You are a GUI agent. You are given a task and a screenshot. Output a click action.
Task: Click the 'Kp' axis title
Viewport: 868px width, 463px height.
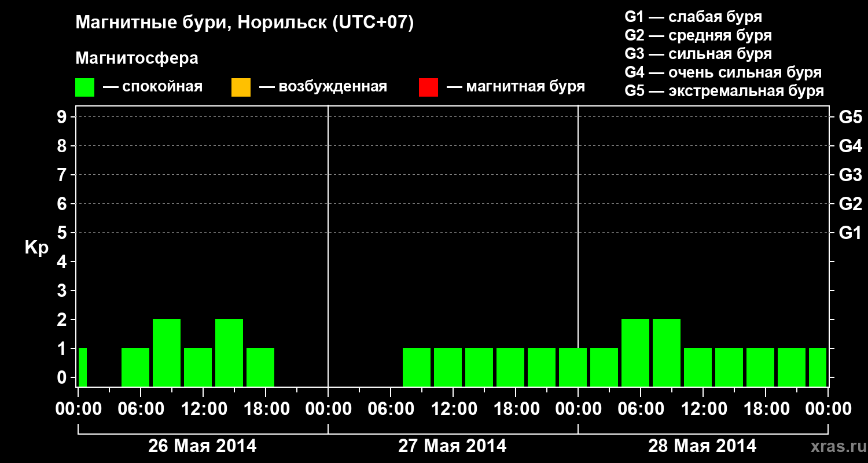tap(36, 248)
